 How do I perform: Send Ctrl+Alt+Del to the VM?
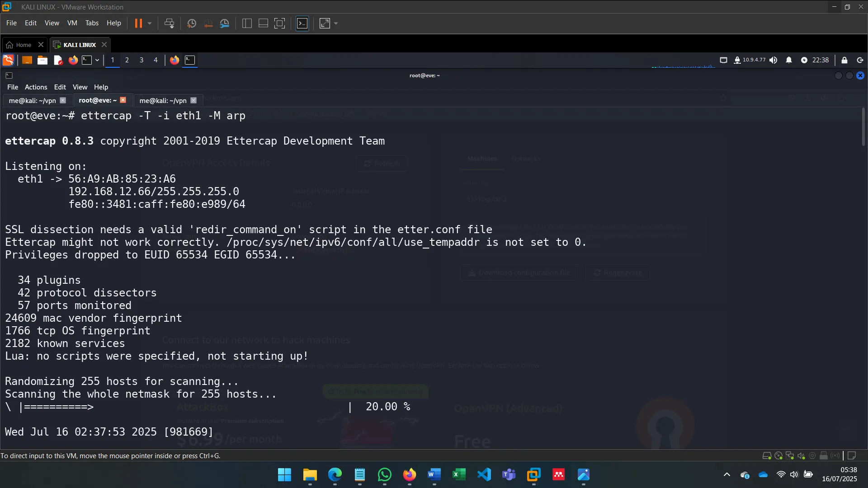[x=170, y=23]
